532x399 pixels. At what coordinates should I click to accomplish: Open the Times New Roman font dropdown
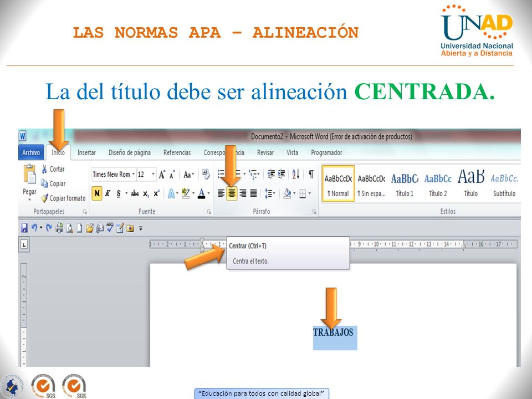pos(134,174)
